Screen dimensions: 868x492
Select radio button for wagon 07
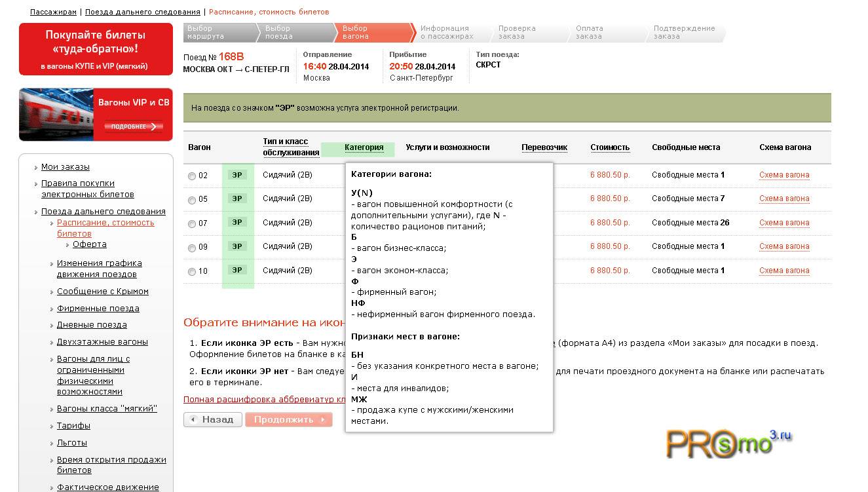tap(192, 224)
